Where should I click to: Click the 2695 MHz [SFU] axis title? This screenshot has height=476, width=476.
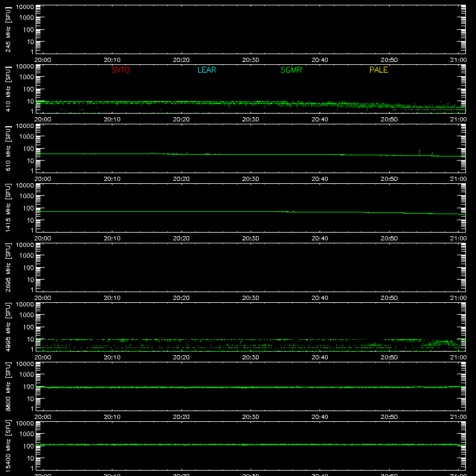pyautogui.click(x=8, y=267)
